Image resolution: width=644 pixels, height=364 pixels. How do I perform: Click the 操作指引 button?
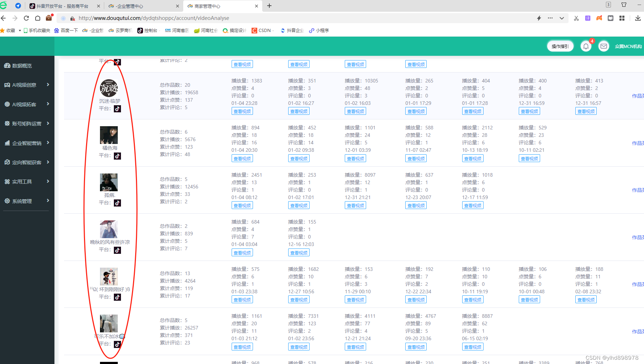560,46
